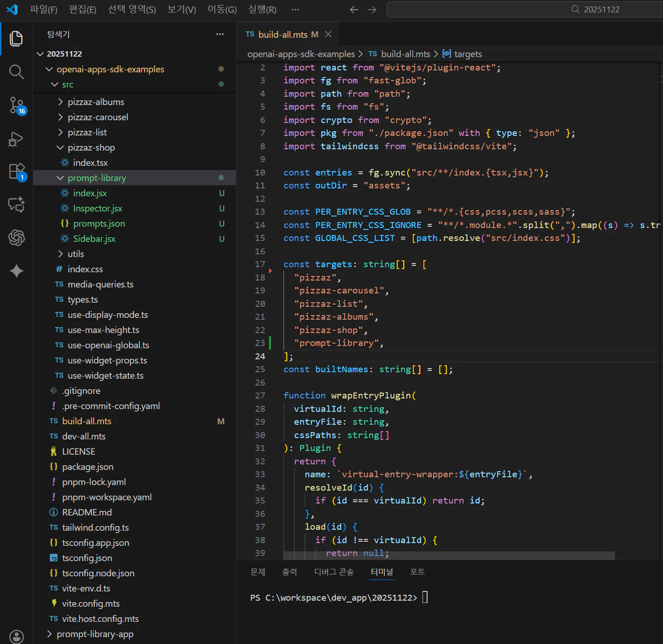Open the Explorer view icon
Viewport: 663px width, 644px height.
pos(16,39)
